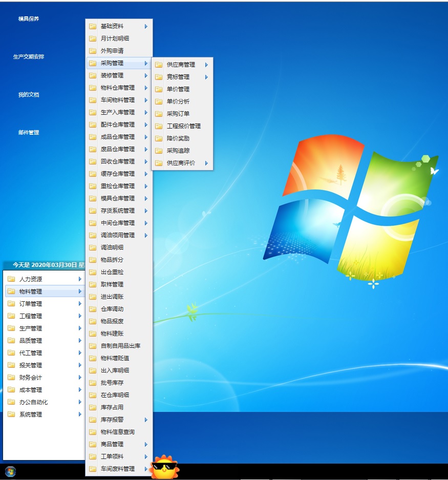Open the 物料仓库管理 menu item
448x480 pixels.
coord(119,88)
